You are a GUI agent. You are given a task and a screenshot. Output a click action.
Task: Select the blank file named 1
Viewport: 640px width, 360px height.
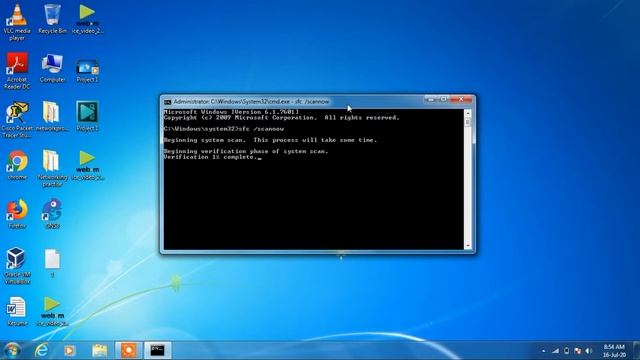(52, 263)
